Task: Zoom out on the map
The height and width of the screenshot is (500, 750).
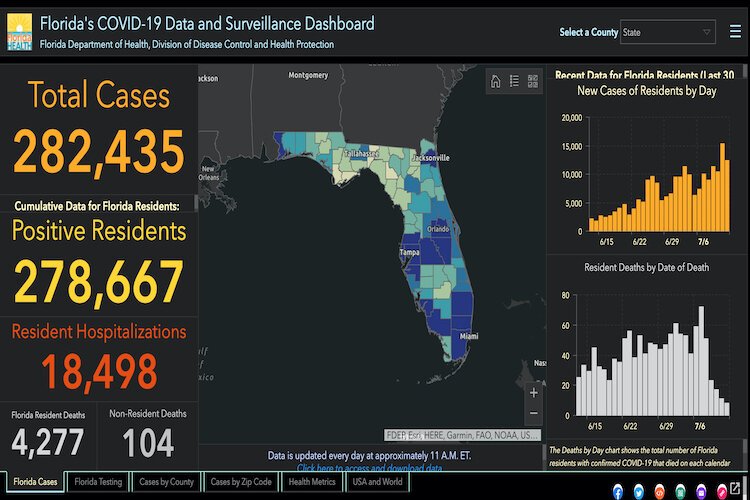Action: [x=533, y=413]
